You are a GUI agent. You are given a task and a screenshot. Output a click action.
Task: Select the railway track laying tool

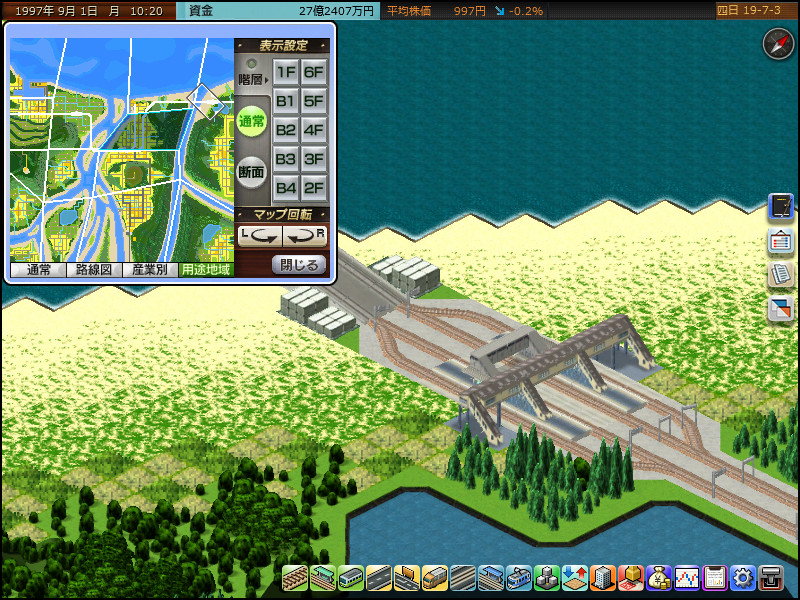[x=295, y=578]
